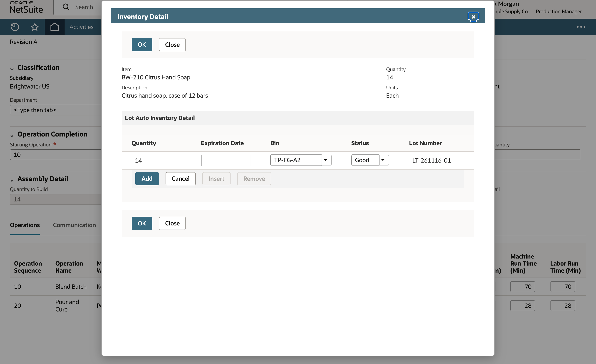Click the Add button

click(x=147, y=179)
